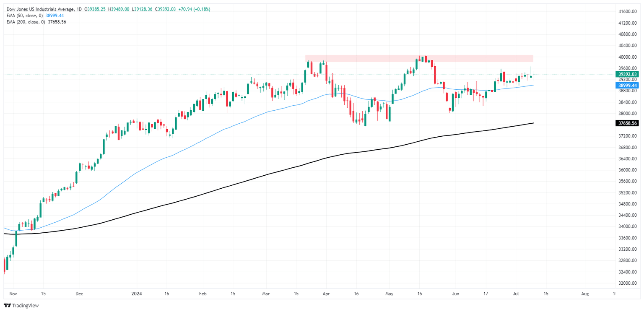Click the 1D interval label
This screenshot has height=312, width=644.
tap(80, 9)
